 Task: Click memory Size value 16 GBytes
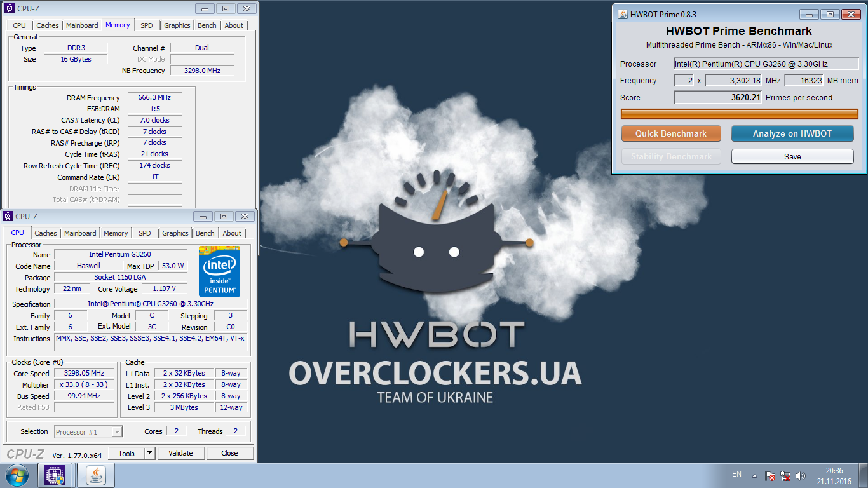click(76, 59)
